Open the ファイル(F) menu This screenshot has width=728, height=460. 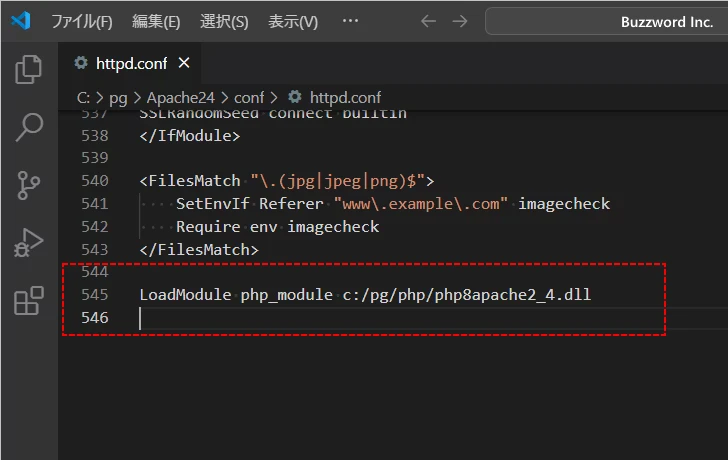point(82,21)
